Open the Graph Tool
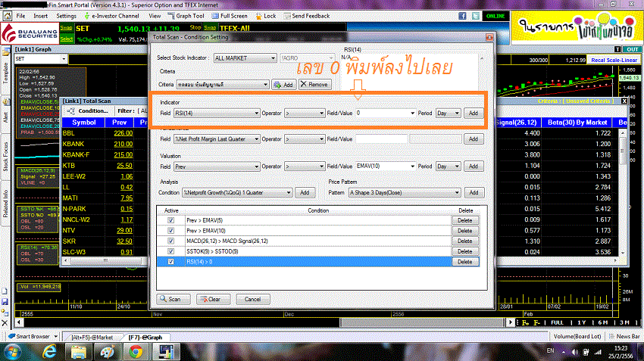The width and height of the screenshot is (644, 361). [x=186, y=16]
